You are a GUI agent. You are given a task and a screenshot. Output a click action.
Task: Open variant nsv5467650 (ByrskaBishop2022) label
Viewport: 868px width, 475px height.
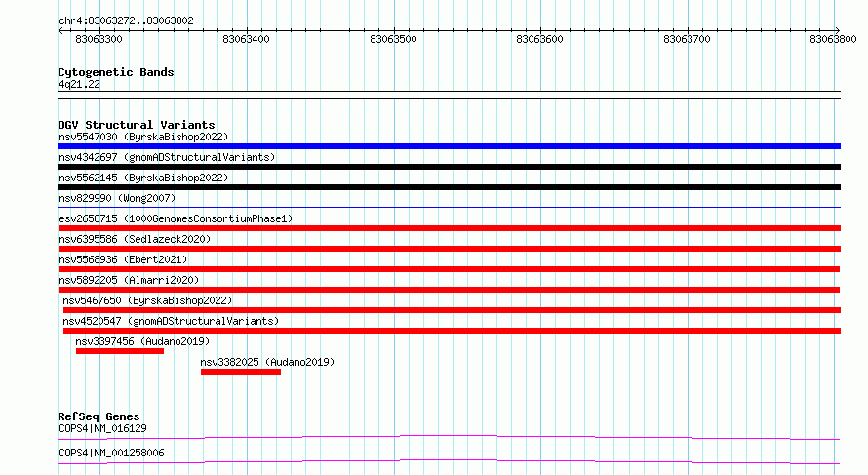coord(147,300)
